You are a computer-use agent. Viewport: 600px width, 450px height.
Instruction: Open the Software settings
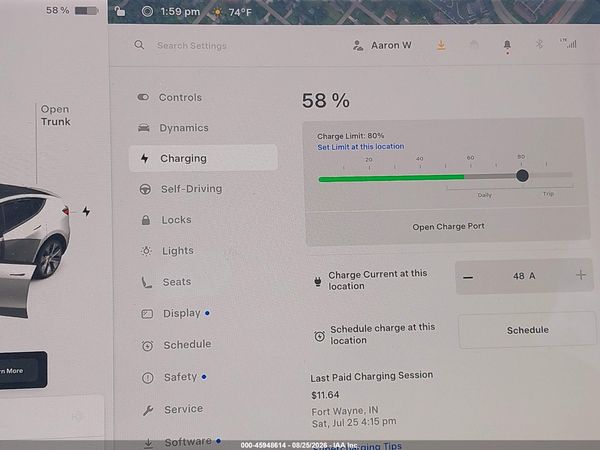pos(188,442)
